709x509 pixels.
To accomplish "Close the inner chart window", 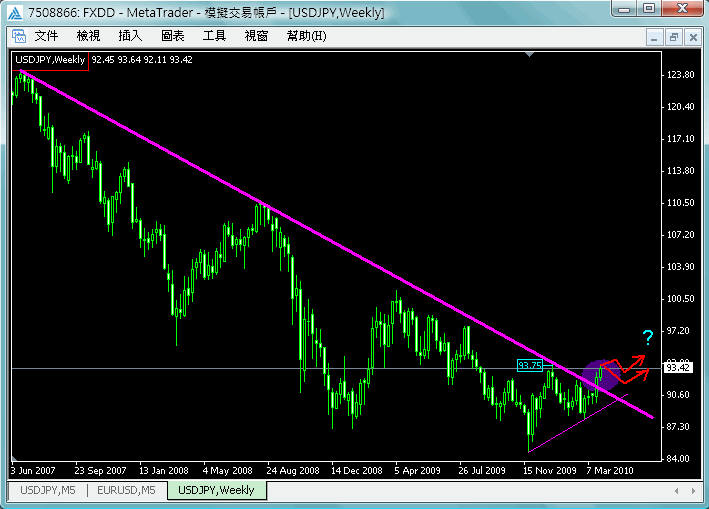I will 693,37.
